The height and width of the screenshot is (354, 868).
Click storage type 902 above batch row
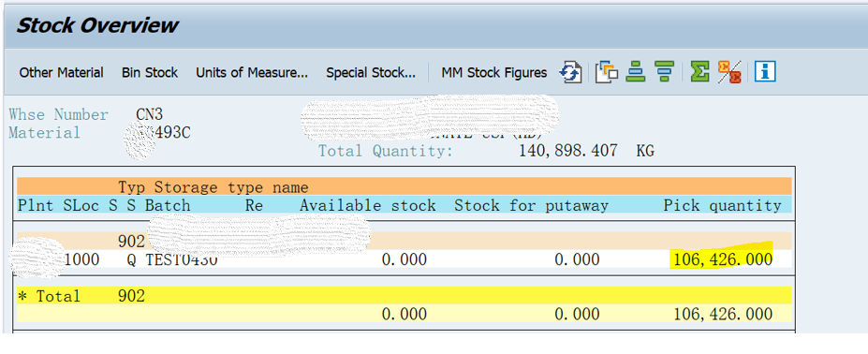[131, 242]
